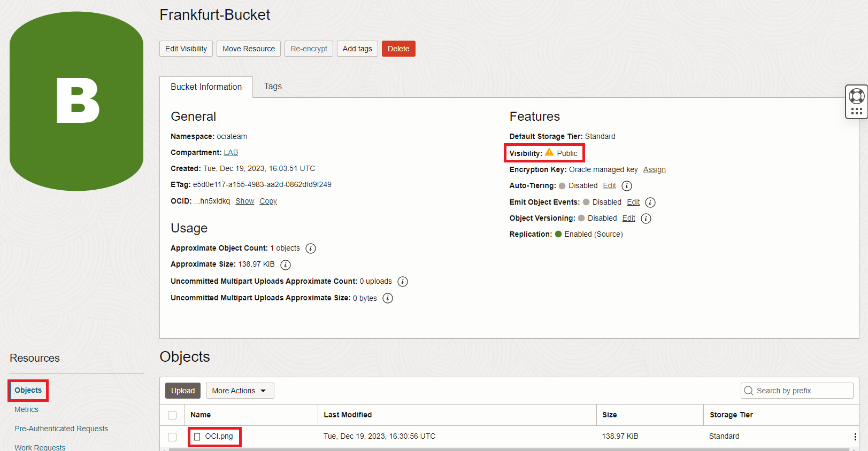This screenshot has width=868, height=451.
Task: Click info icon for Multipart Uploads Approximate Size
Action: (388, 298)
